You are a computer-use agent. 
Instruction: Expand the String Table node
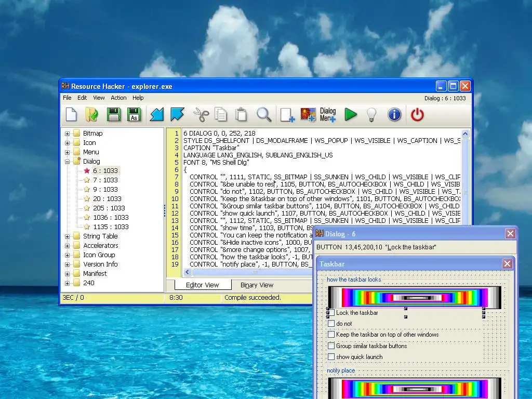67,236
